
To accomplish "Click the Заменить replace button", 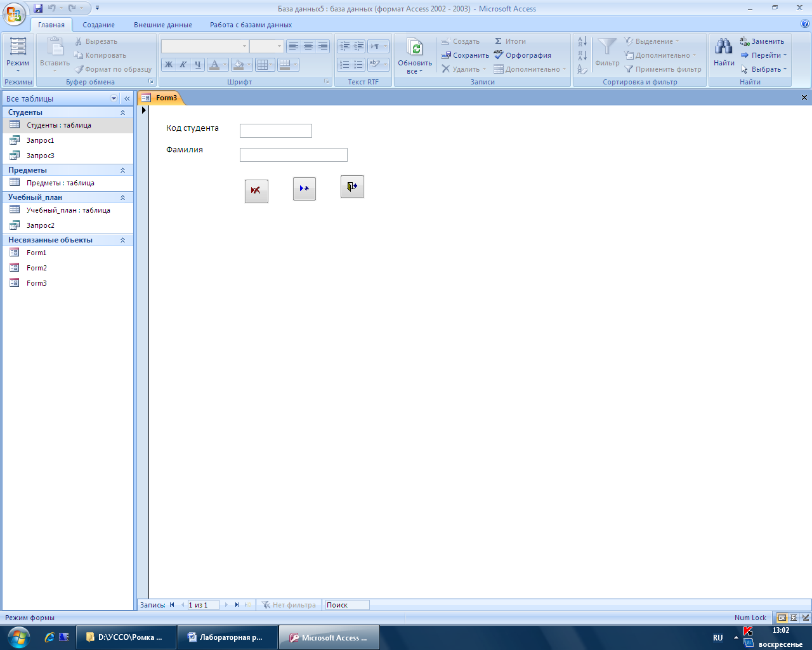I will pos(762,41).
